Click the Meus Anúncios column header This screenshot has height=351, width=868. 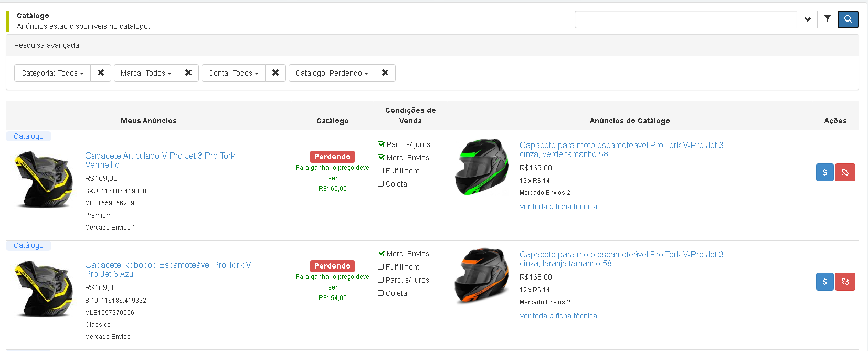tap(149, 121)
